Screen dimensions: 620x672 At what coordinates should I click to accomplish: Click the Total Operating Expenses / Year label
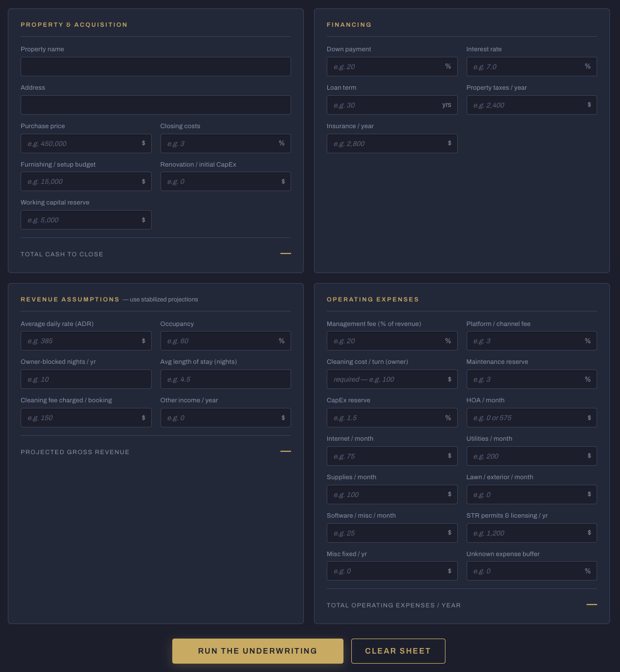(x=394, y=605)
